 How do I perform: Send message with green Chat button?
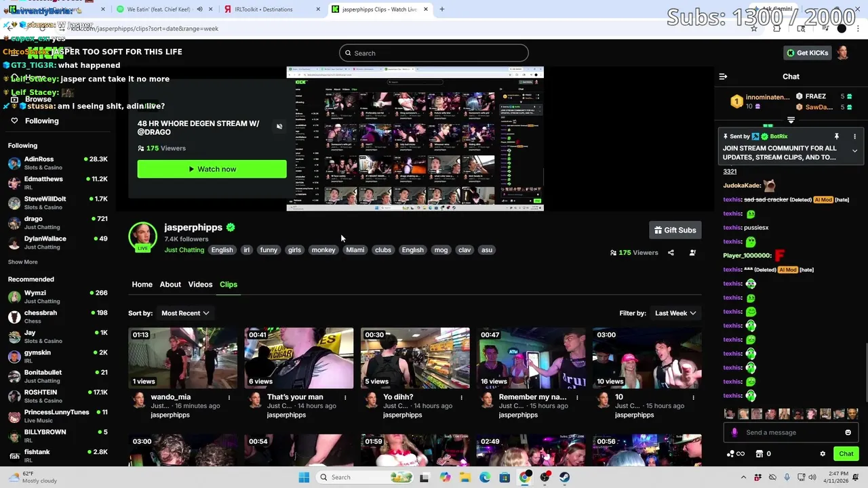846,453
